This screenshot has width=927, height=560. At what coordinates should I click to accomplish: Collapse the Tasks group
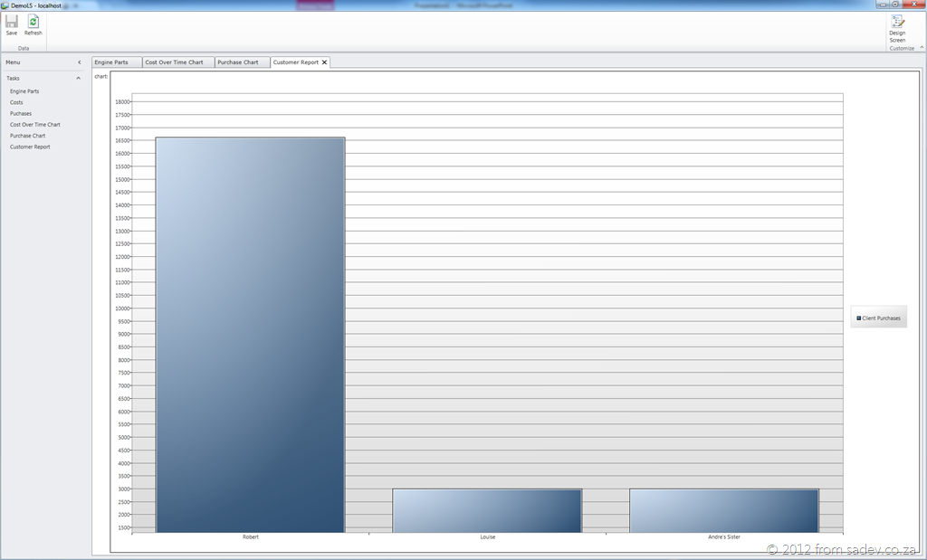(x=78, y=78)
